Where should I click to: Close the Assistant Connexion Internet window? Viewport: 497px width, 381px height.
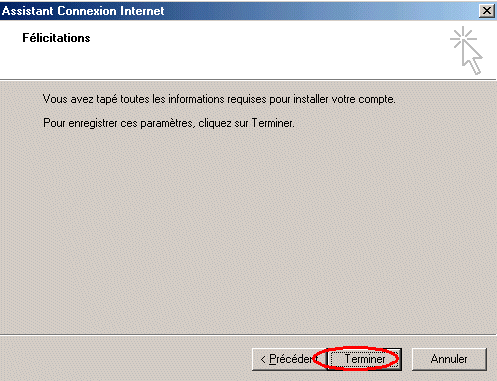[487, 11]
